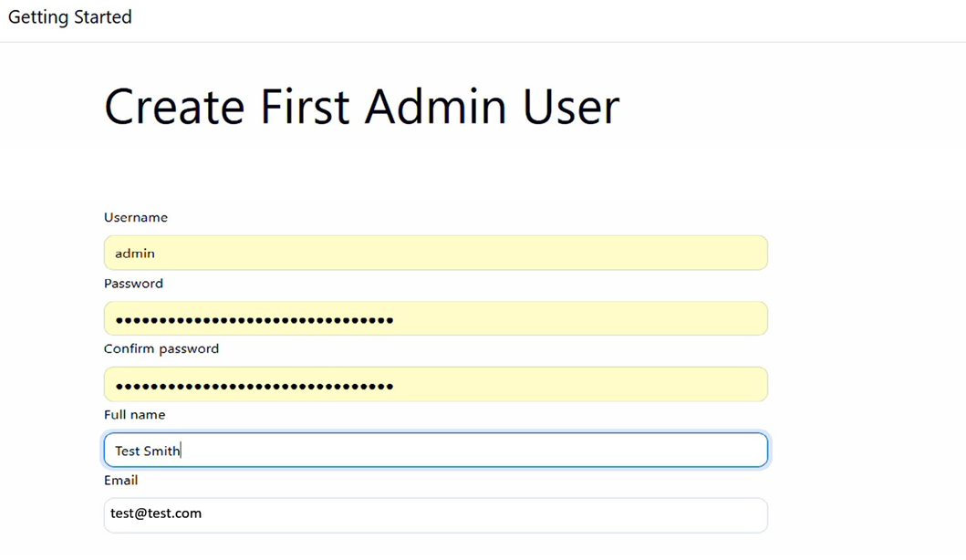Viewport: 966px width, 560px height.
Task: Place cursor on "Test Smith" name text
Action: 147,451
